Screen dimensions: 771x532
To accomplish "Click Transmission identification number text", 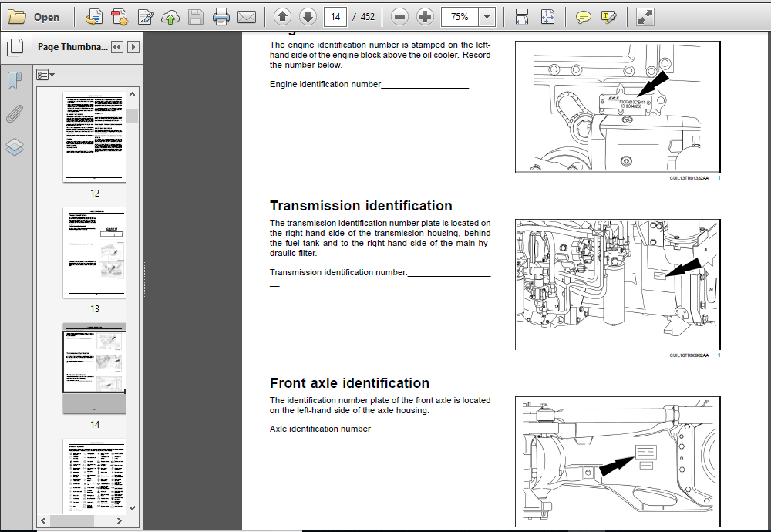I will 338,272.
